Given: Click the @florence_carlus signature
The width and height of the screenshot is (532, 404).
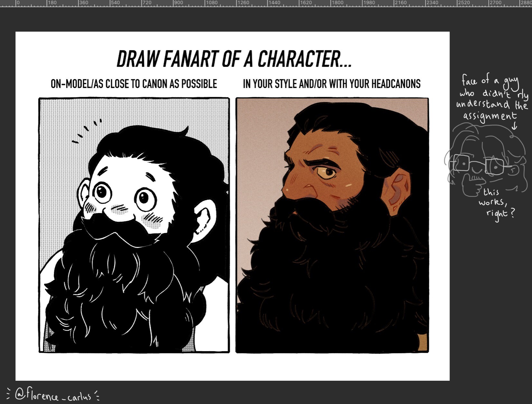Looking at the screenshot, I should pyautogui.click(x=53, y=394).
